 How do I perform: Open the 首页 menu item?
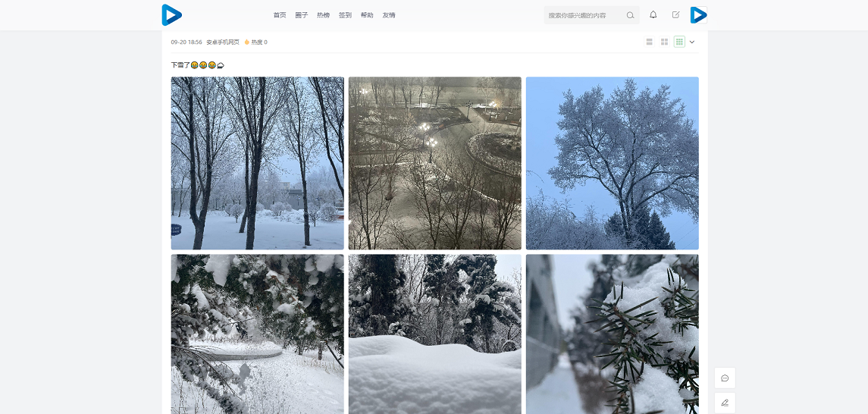click(280, 15)
